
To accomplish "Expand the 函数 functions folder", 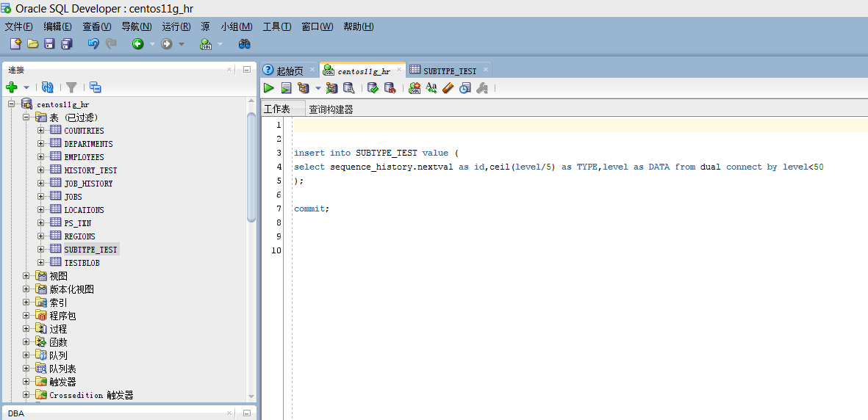I will pyautogui.click(x=26, y=342).
